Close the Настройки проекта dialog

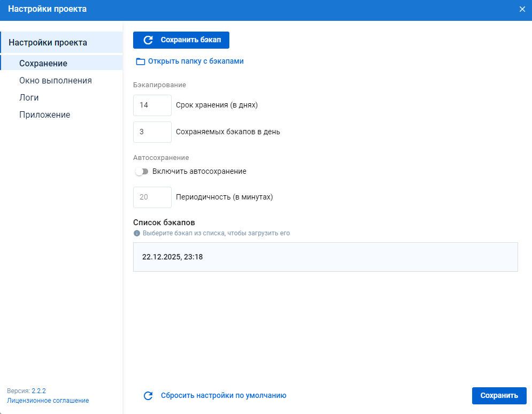click(522, 9)
